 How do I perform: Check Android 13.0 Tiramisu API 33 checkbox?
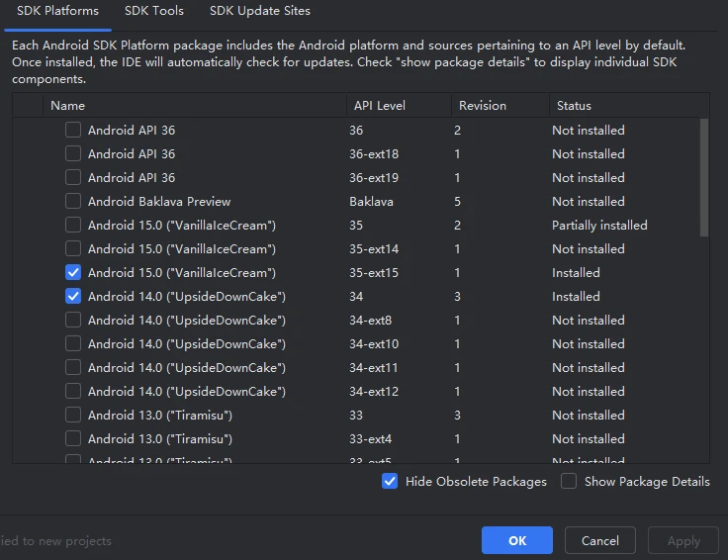pyautogui.click(x=73, y=415)
